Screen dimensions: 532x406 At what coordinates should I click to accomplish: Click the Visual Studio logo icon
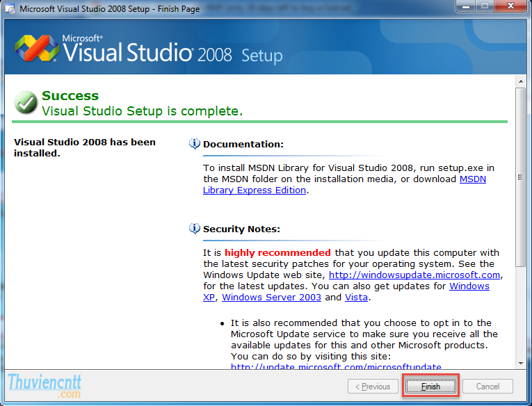pos(37,48)
